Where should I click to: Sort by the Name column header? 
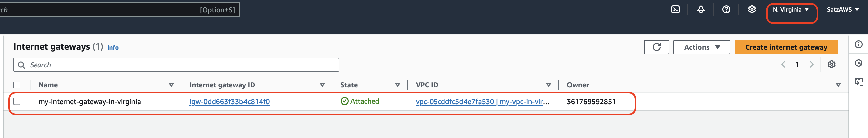pyautogui.click(x=48, y=85)
